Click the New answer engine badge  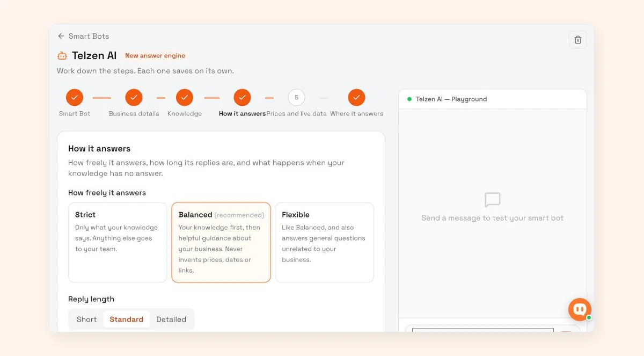coord(155,56)
